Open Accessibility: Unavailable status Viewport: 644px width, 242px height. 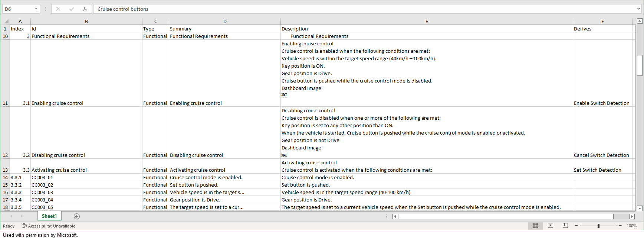click(49, 226)
